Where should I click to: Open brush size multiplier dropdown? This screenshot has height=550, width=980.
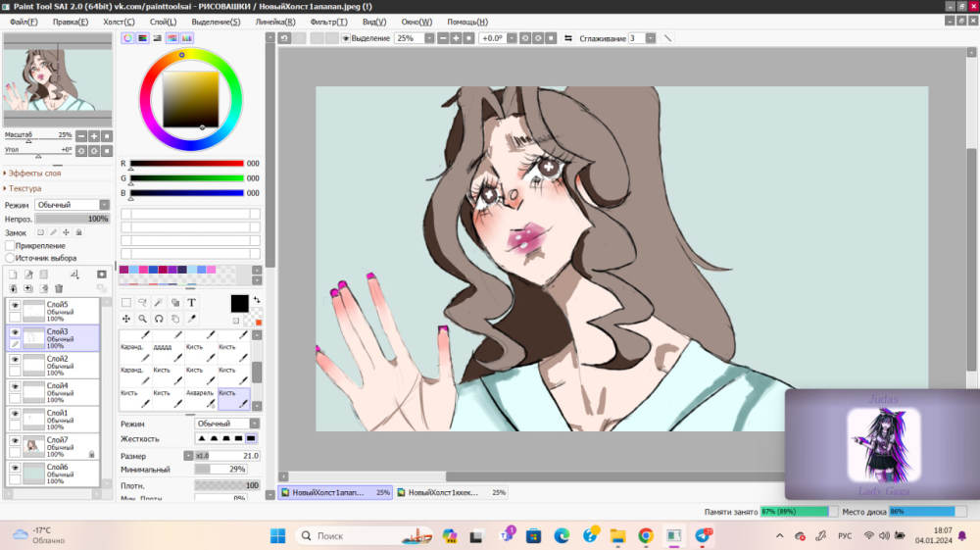[x=188, y=456]
